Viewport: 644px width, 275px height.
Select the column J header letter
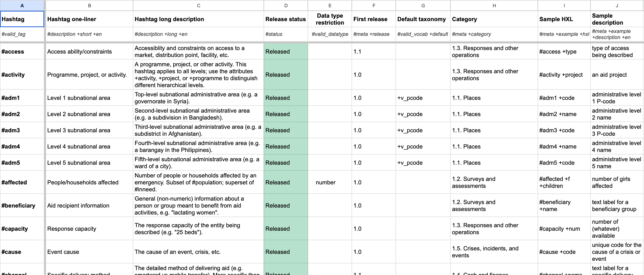pos(617,5)
